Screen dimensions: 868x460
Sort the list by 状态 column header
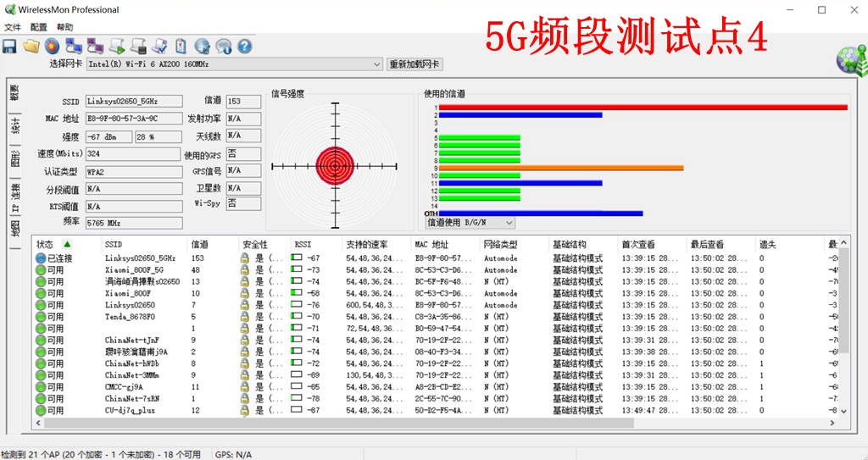tap(67, 244)
